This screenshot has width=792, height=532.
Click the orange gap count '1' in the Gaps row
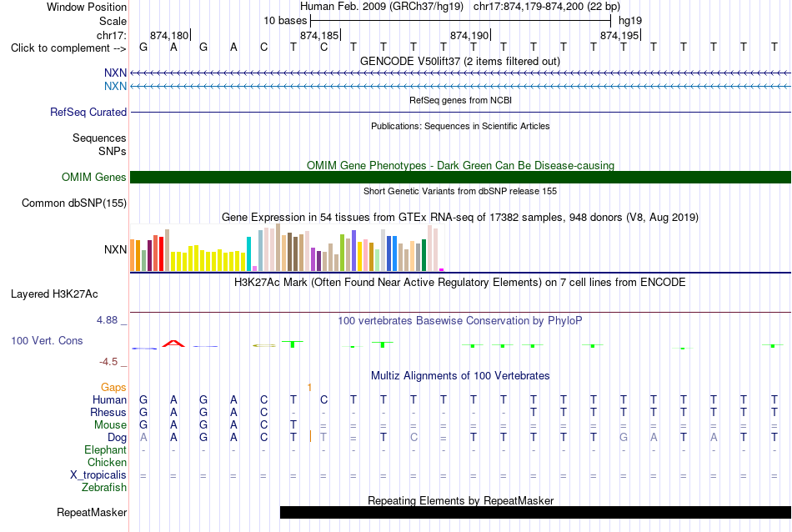point(309,388)
